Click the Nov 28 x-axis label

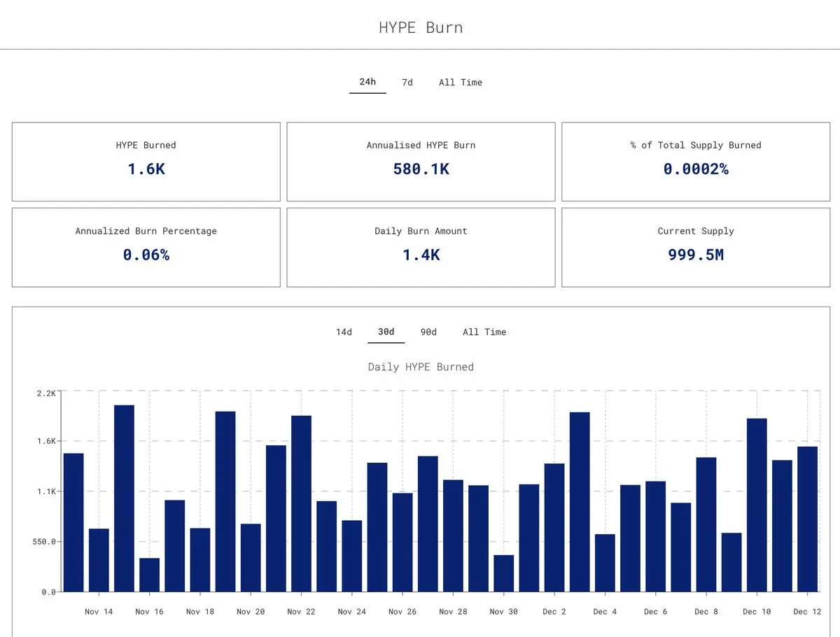[453, 612]
